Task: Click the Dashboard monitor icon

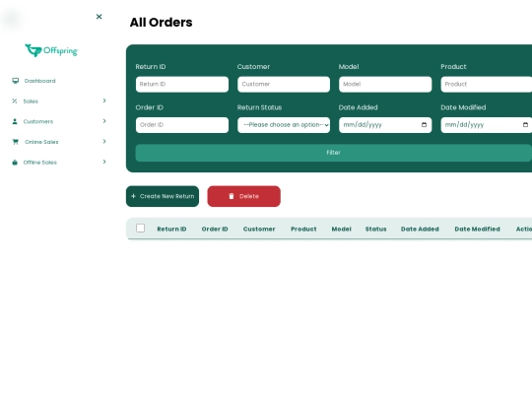Action: point(15,81)
